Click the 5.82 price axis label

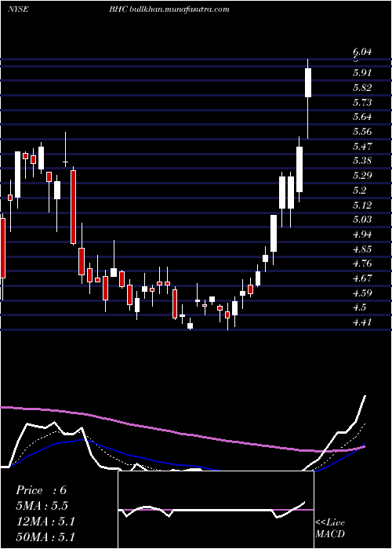[x=362, y=88]
